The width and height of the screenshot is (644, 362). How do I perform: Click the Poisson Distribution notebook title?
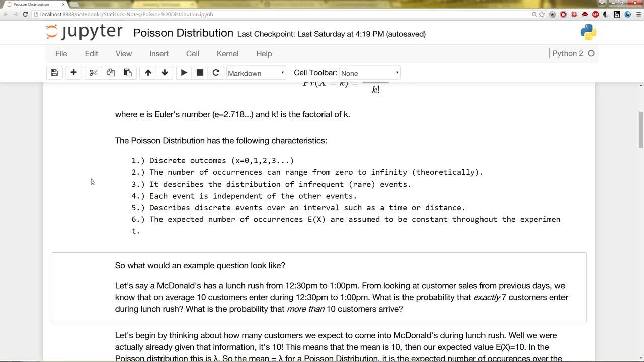tap(183, 33)
